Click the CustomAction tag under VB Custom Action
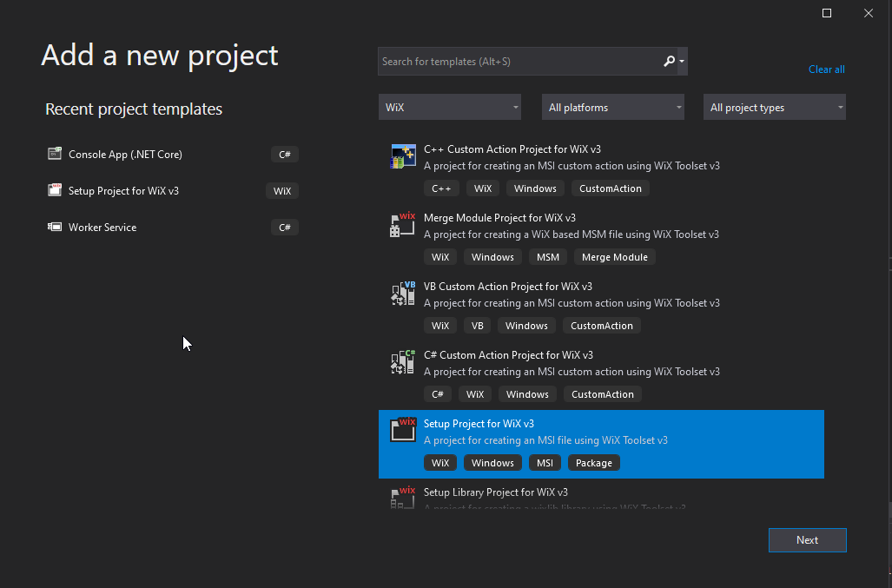 point(602,326)
